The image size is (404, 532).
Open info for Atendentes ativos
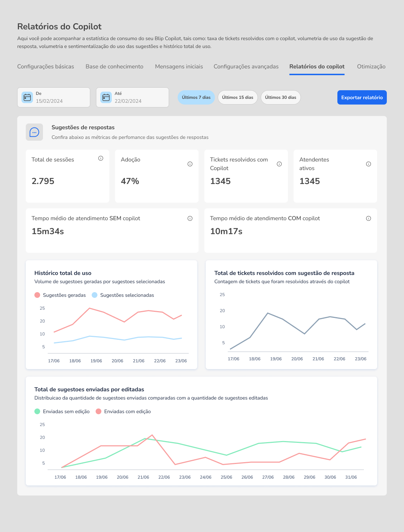click(x=369, y=164)
